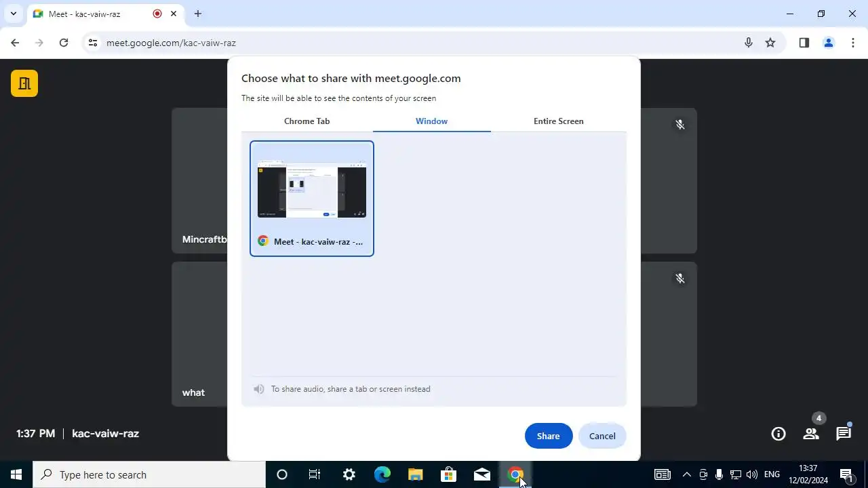Close the Meet browser tab

coord(174,14)
